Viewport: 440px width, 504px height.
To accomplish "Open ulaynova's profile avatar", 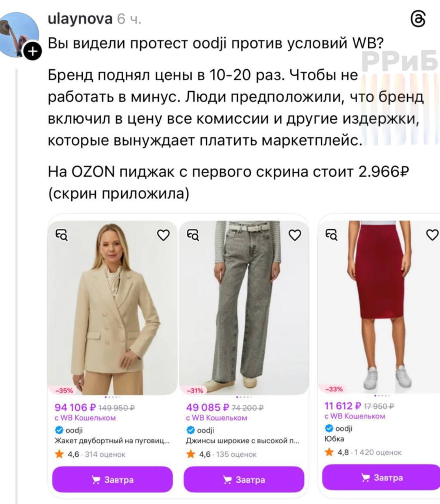I will [20, 35].
